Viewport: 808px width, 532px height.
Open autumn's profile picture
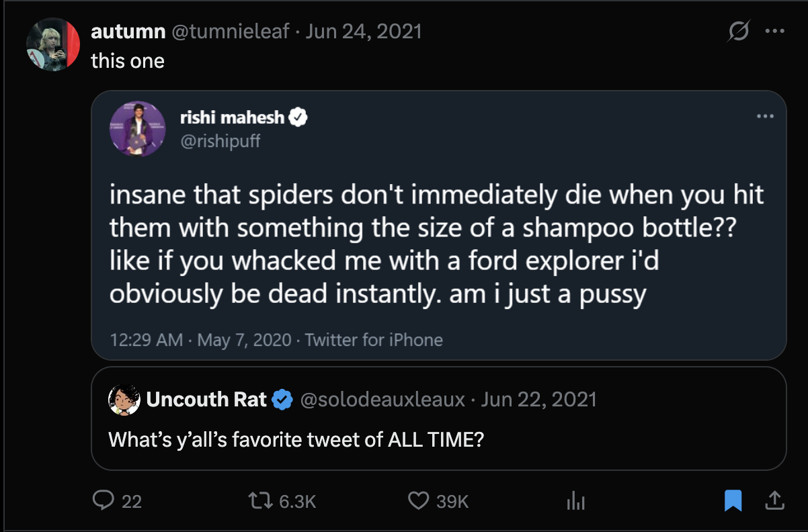click(53, 44)
